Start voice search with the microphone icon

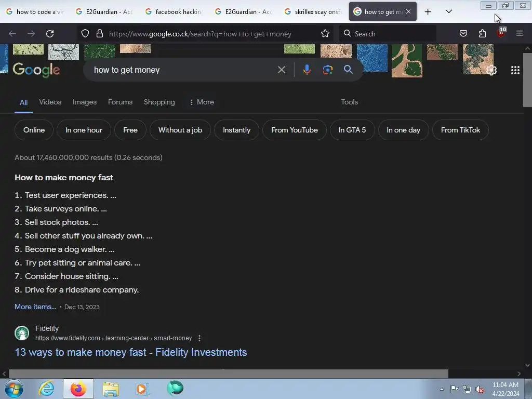307,70
